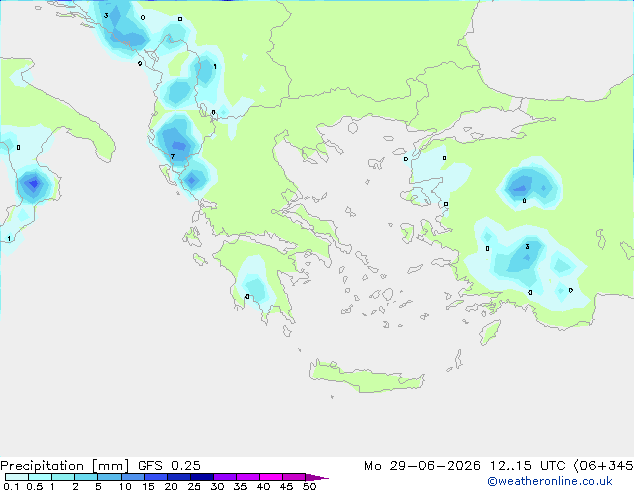This screenshot has height=490, width=634.
Task: Click the 10–15 mm legend swatch
Action: (x=133, y=477)
